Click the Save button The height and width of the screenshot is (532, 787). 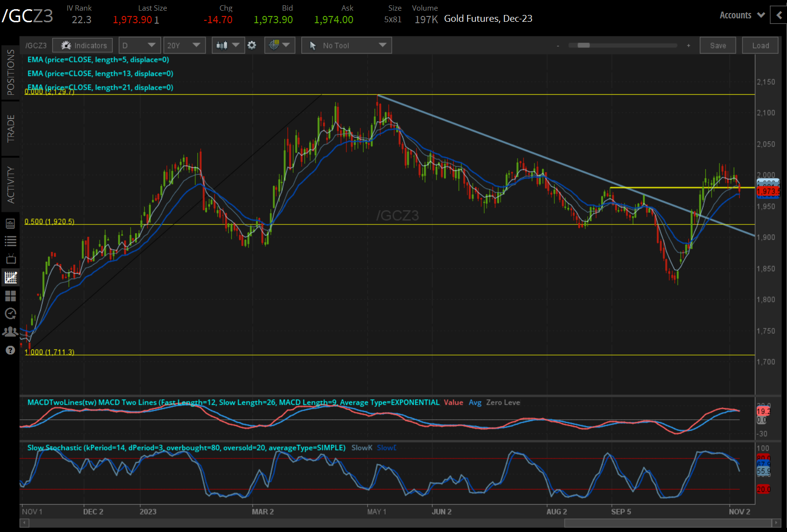coord(718,45)
